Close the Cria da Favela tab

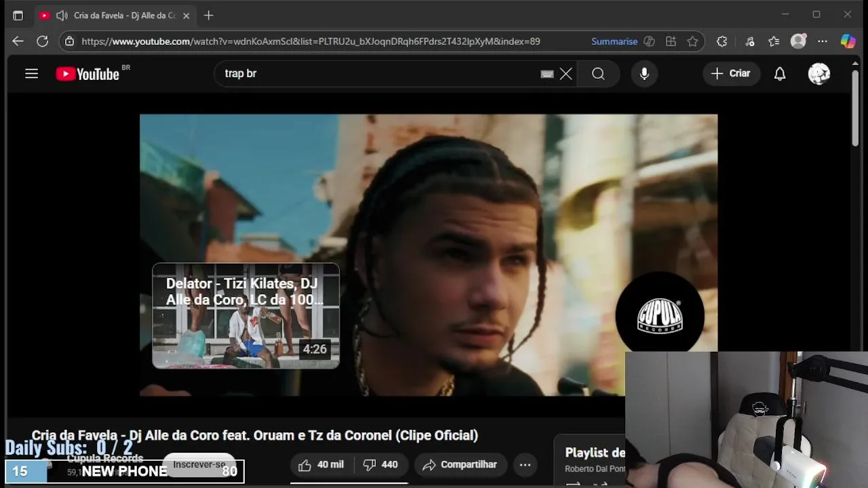click(186, 16)
